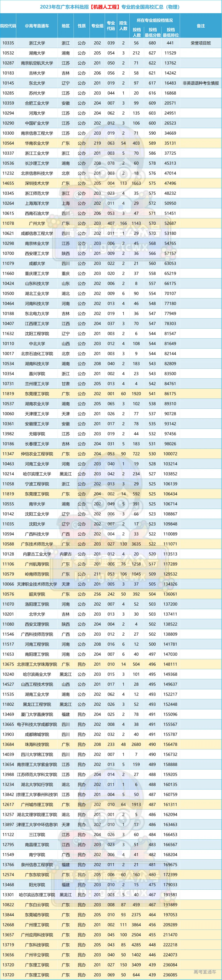222x980 pixels.
Task: Click the 非英语语种考生慎报 remark
Action: pos(201,83)
